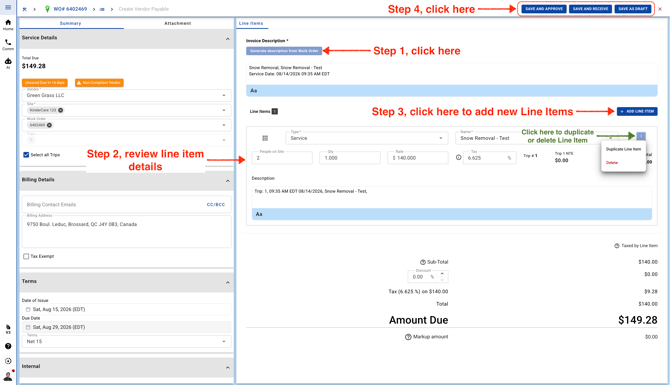Click the Non-Compliant Vendor warning badge

(99, 83)
